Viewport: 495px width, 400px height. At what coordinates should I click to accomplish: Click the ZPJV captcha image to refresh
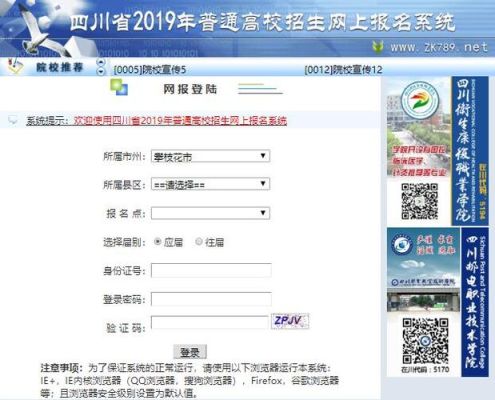[x=290, y=321]
